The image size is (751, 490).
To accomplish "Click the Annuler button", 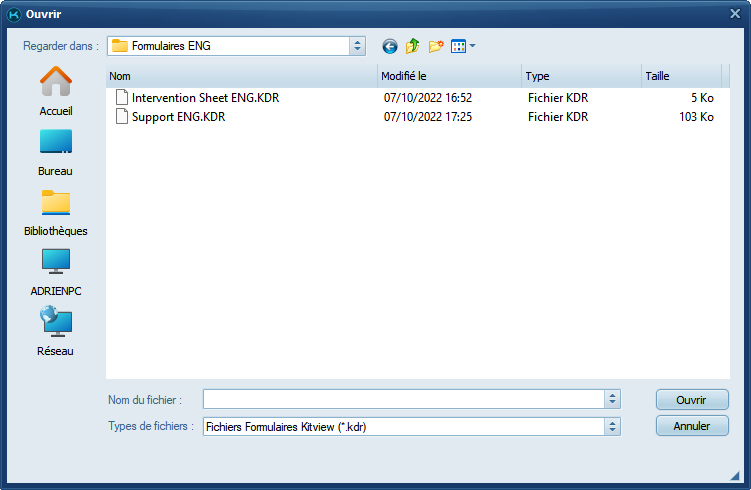I will point(691,426).
